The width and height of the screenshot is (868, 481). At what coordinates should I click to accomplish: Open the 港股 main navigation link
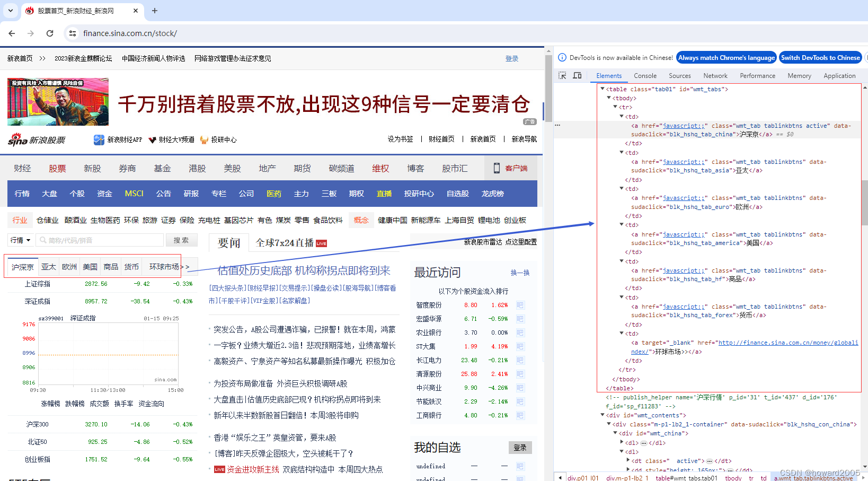pyautogui.click(x=197, y=168)
